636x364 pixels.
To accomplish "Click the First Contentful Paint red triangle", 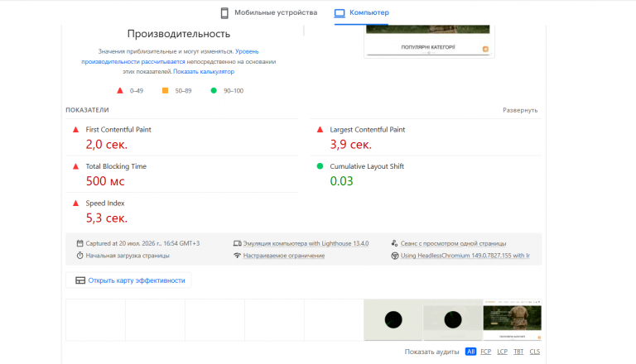I will (75, 130).
